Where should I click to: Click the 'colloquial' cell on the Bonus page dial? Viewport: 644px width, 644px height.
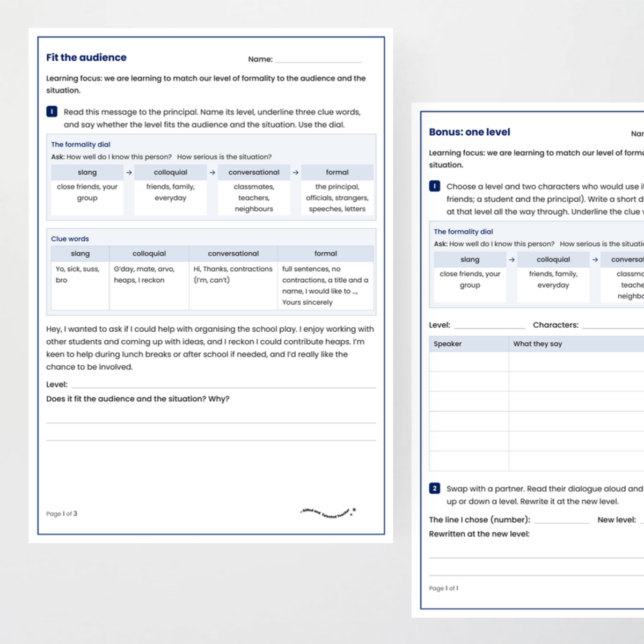(x=553, y=259)
